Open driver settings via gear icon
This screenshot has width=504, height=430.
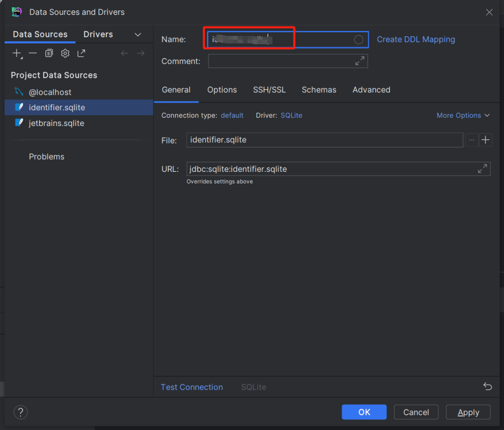pyautogui.click(x=65, y=53)
